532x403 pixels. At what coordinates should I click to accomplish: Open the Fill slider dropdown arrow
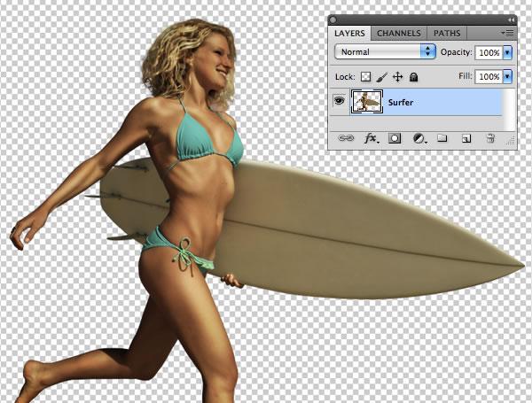click(507, 76)
